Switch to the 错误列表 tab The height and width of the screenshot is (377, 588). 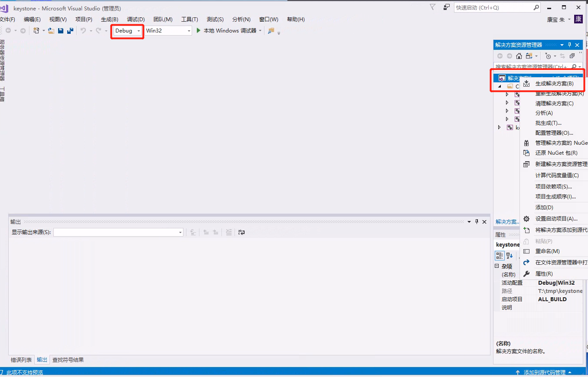pos(21,360)
